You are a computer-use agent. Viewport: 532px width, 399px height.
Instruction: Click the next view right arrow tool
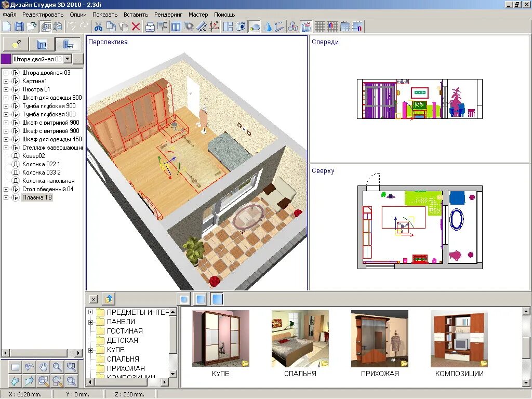(29, 381)
